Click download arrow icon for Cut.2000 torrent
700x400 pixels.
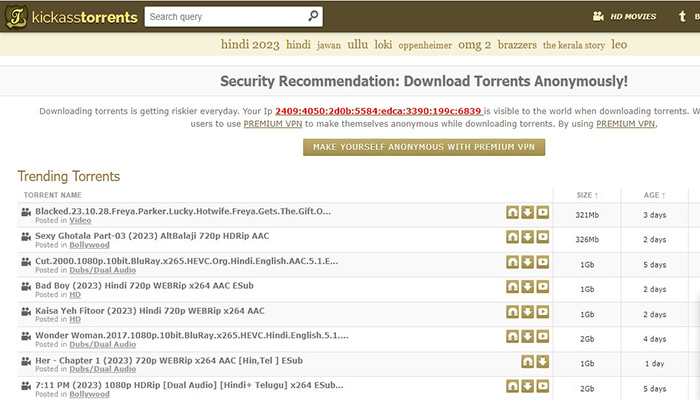click(x=528, y=262)
